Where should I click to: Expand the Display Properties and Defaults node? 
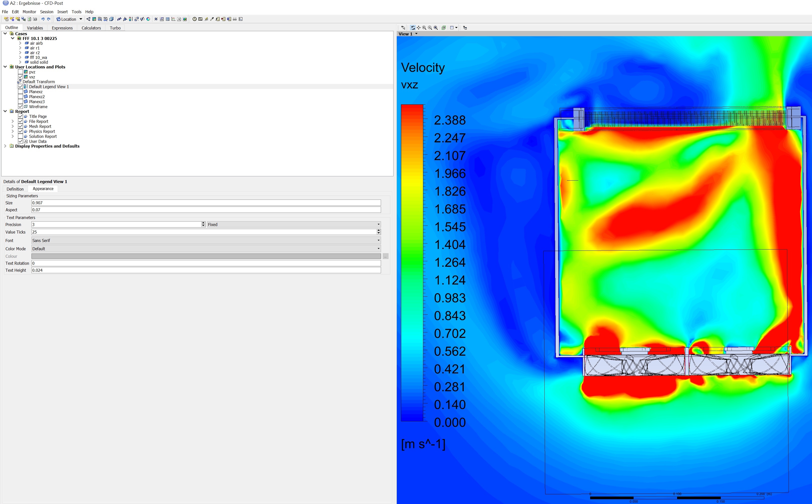point(5,146)
